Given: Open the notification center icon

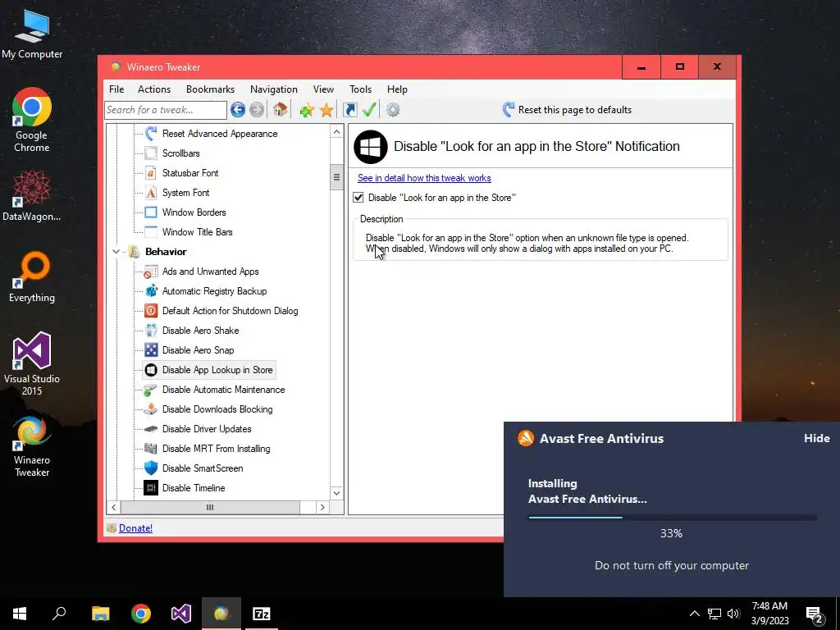Looking at the screenshot, I should coord(815,614).
